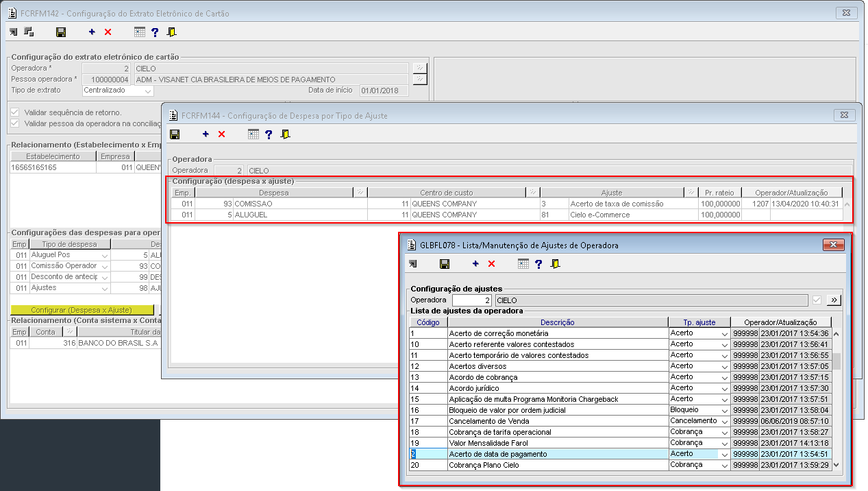
Task: Click the help question mark in FCRFM142 toolbar
Action: point(155,32)
